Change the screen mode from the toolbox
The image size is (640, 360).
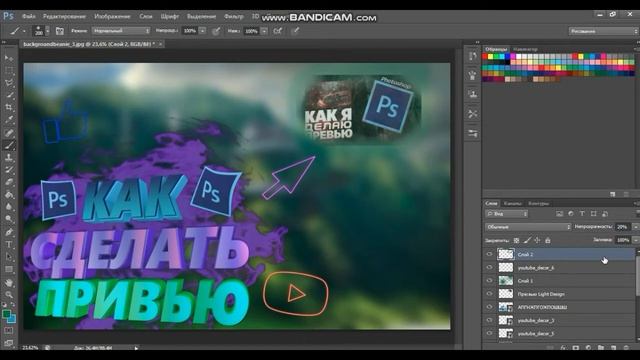point(9,343)
